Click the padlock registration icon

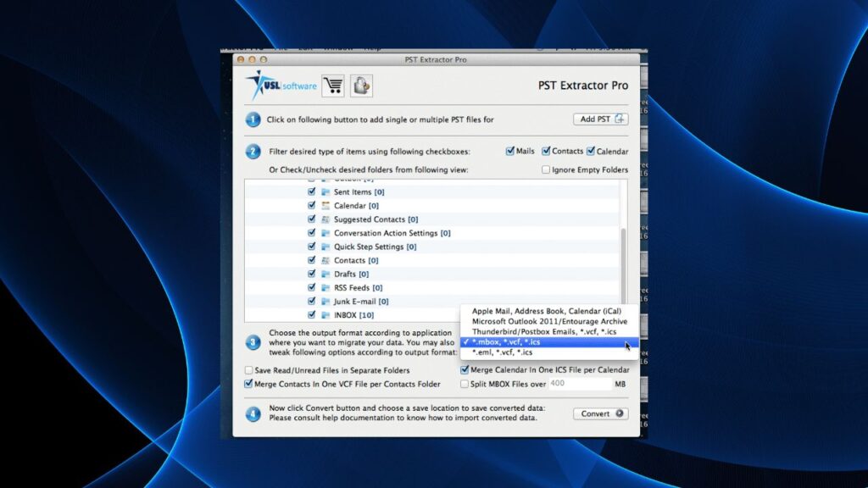[x=361, y=86]
